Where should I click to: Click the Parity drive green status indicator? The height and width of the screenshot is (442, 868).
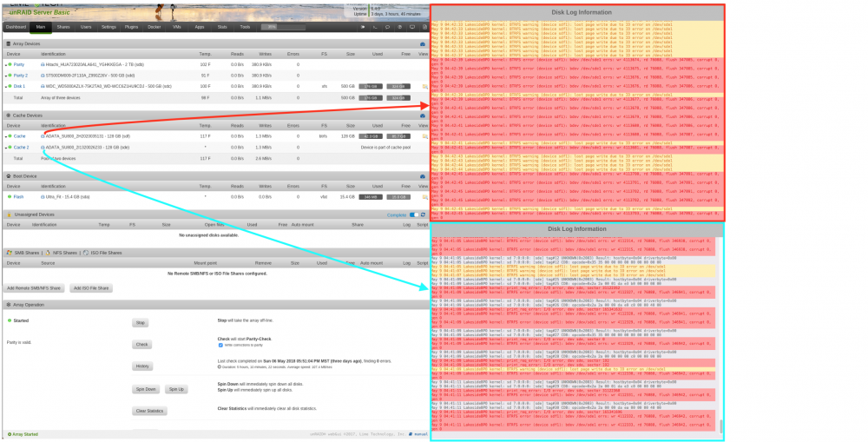tap(10, 65)
